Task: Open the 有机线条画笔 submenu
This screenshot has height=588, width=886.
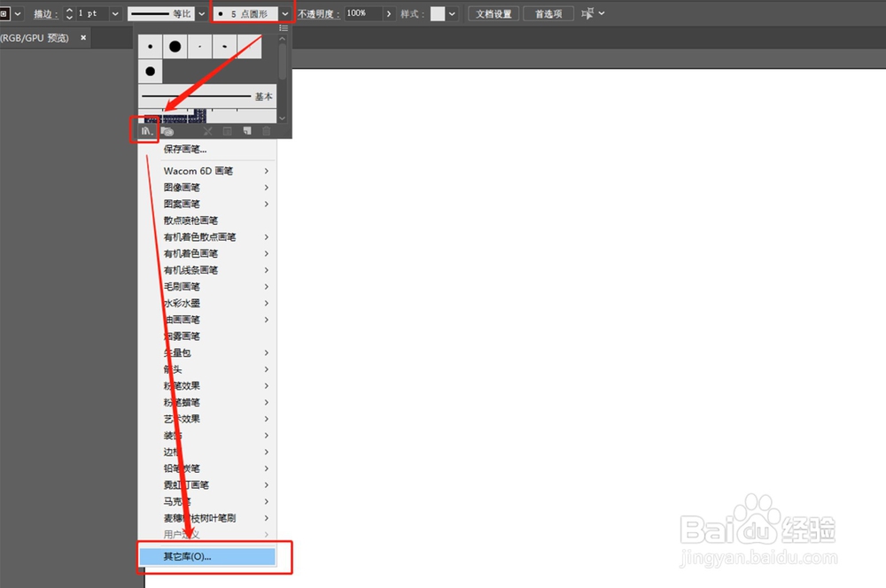Action: pos(207,270)
